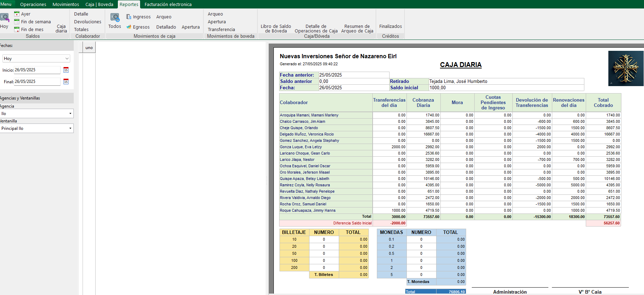Switch to the Operaciones ribbon tab

pos(33,4)
